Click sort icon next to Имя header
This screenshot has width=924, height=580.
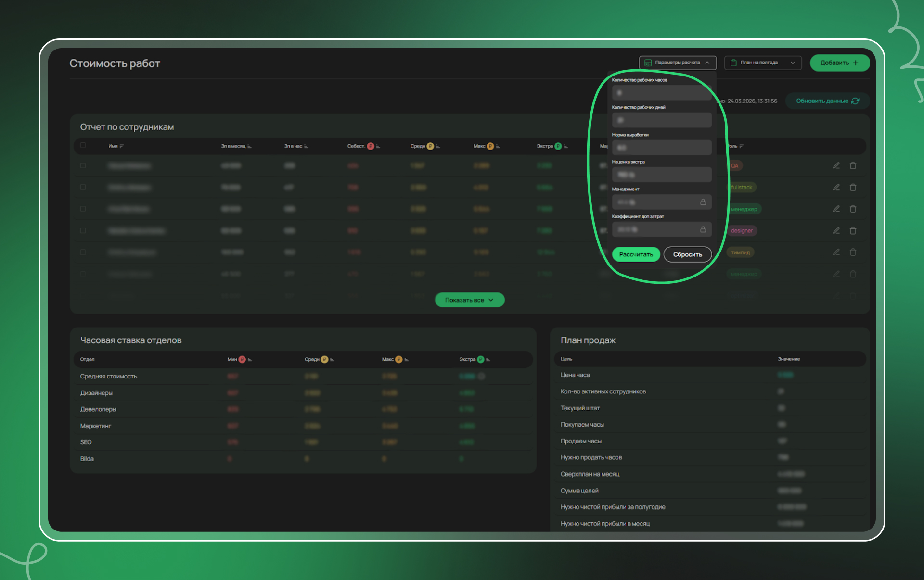[122, 146]
